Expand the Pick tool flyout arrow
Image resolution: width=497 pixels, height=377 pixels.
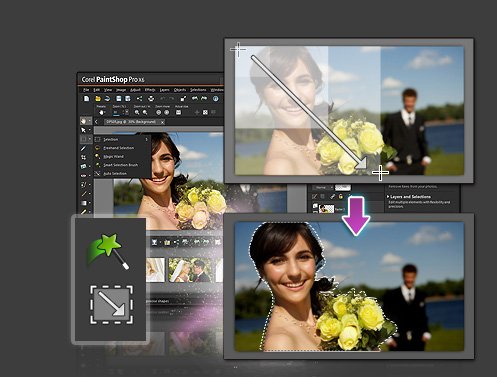pos(90,130)
